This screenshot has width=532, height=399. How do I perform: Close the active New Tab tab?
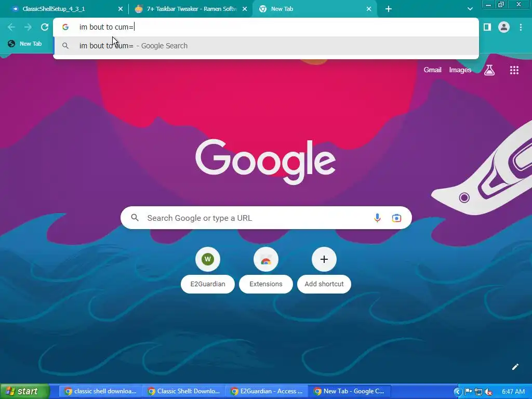click(x=369, y=9)
